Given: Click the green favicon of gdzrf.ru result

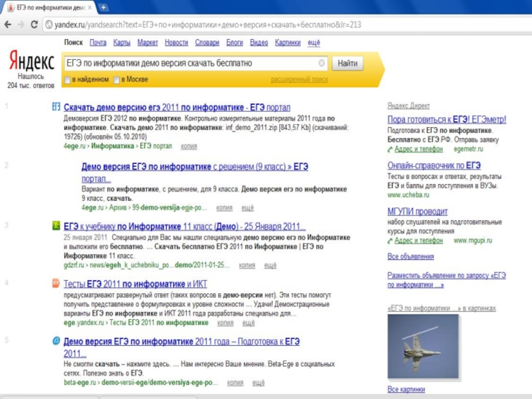Looking at the screenshot, I should tap(56, 225).
